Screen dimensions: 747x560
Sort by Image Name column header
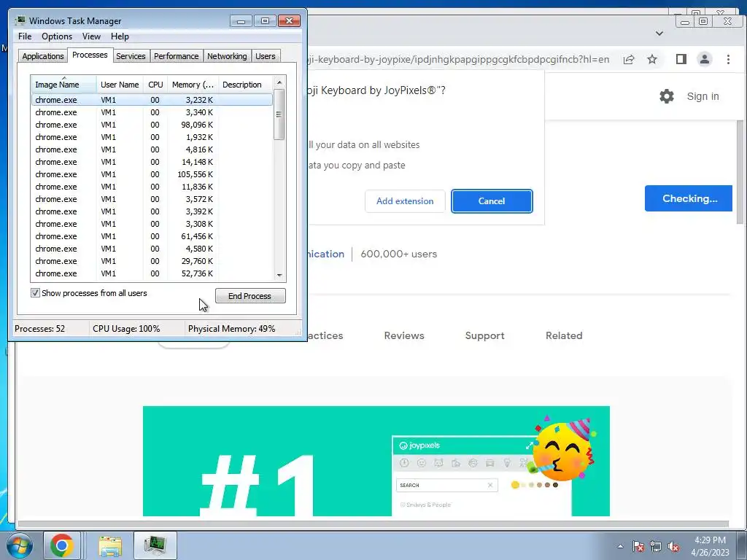click(x=63, y=85)
